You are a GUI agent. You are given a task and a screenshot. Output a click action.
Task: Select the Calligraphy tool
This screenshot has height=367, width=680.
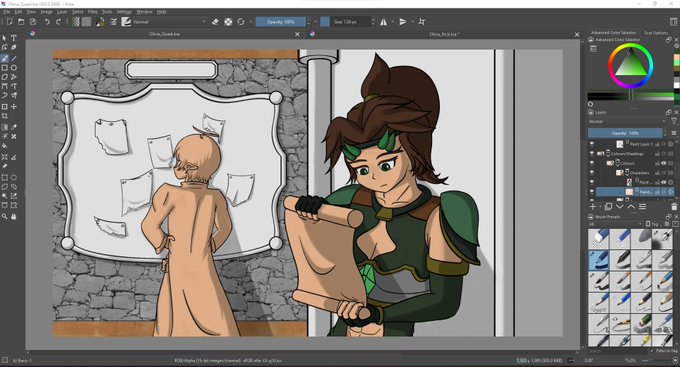point(14,48)
